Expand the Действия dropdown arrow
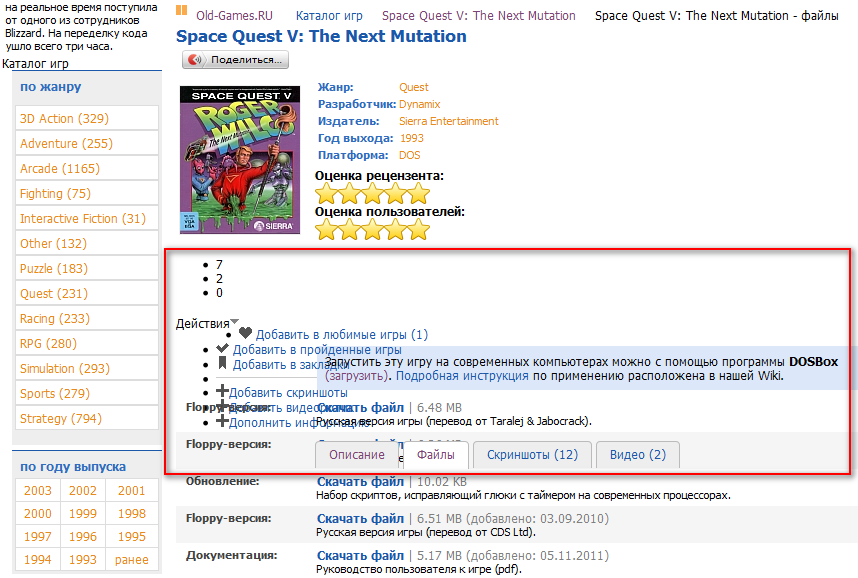 235,322
